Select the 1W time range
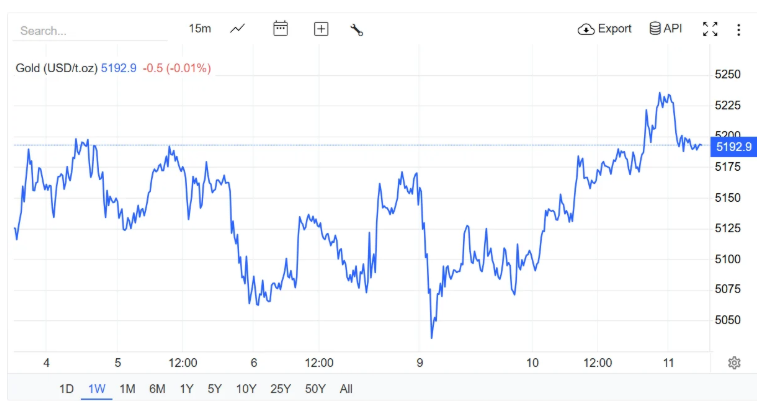Image resolution: width=774 pixels, height=415 pixels. (97, 389)
